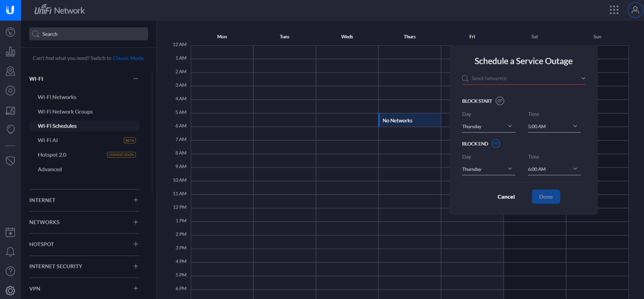Click the Thurs column header
Image resolution: width=644 pixels, height=299 pixels.
click(409, 37)
